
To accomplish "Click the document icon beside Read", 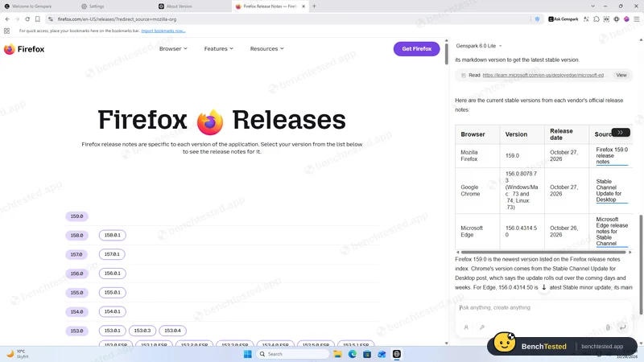I will coord(464,75).
